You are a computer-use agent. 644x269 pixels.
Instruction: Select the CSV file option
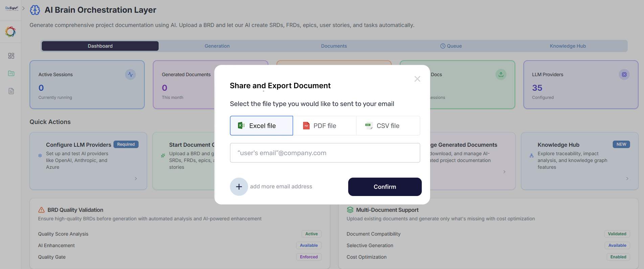pyautogui.click(x=388, y=126)
